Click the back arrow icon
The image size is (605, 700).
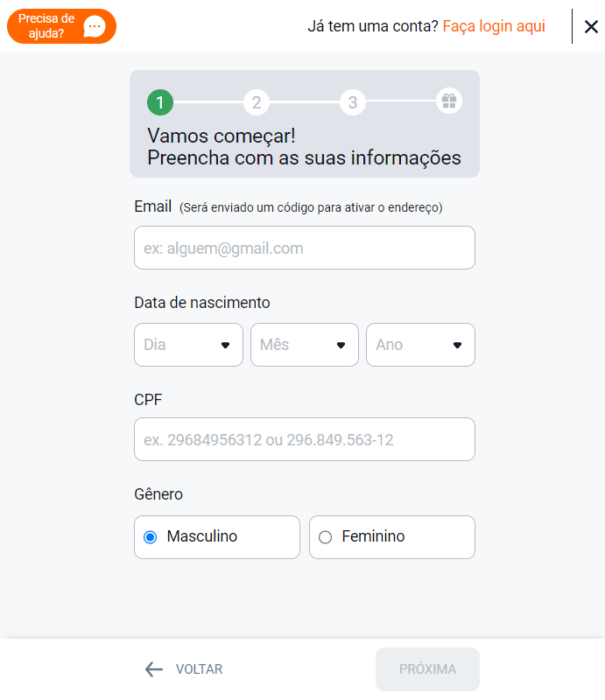[154, 669]
